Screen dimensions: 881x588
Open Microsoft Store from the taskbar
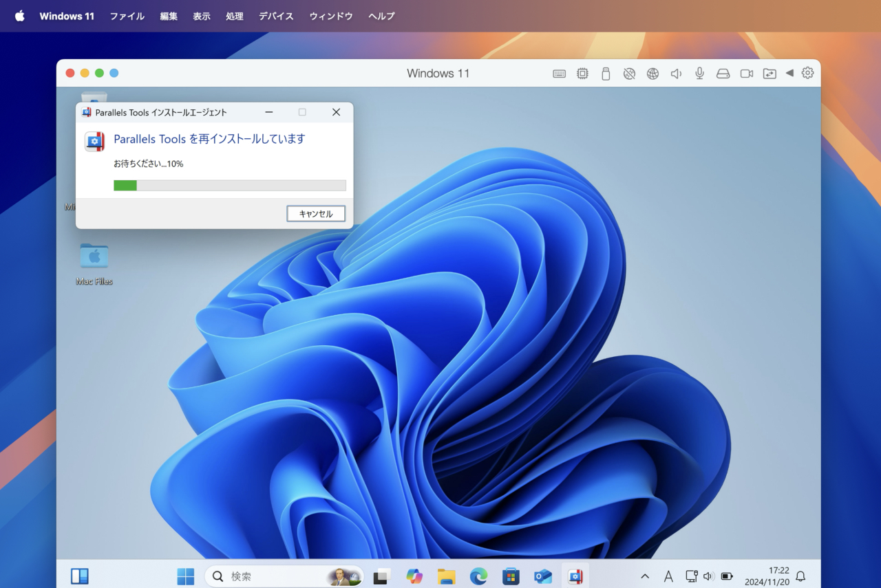pyautogui.click(x=511, y=576)
